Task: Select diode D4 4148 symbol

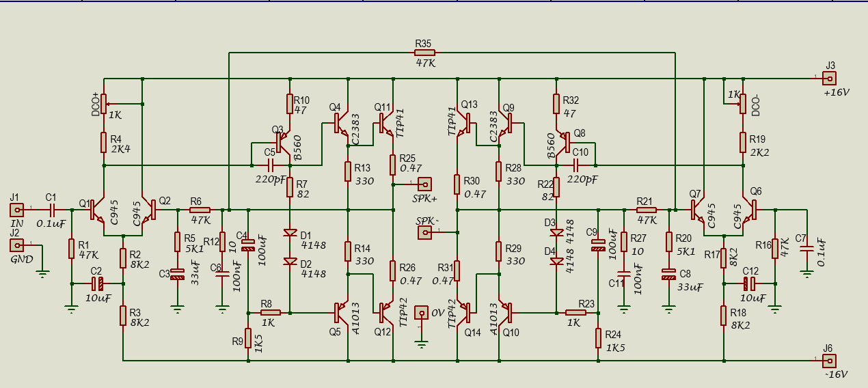Action: pyautogui.click(x=556, y=261)
